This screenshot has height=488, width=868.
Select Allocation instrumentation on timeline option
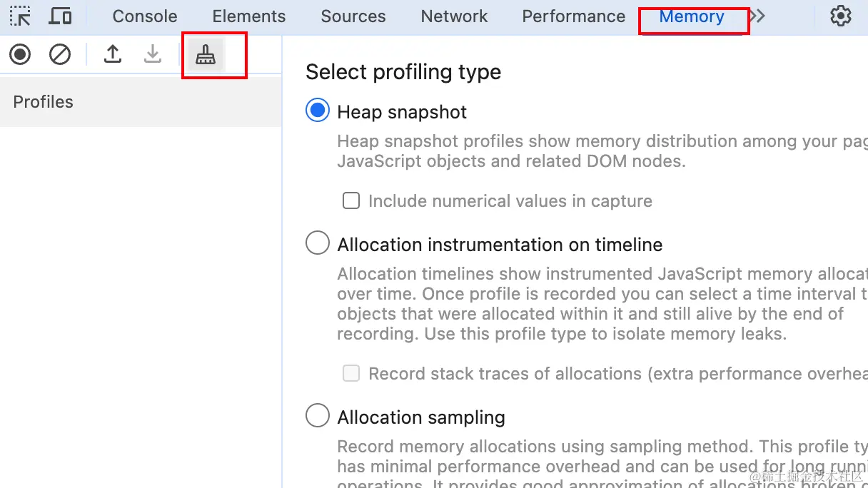(x=318, y=243)
